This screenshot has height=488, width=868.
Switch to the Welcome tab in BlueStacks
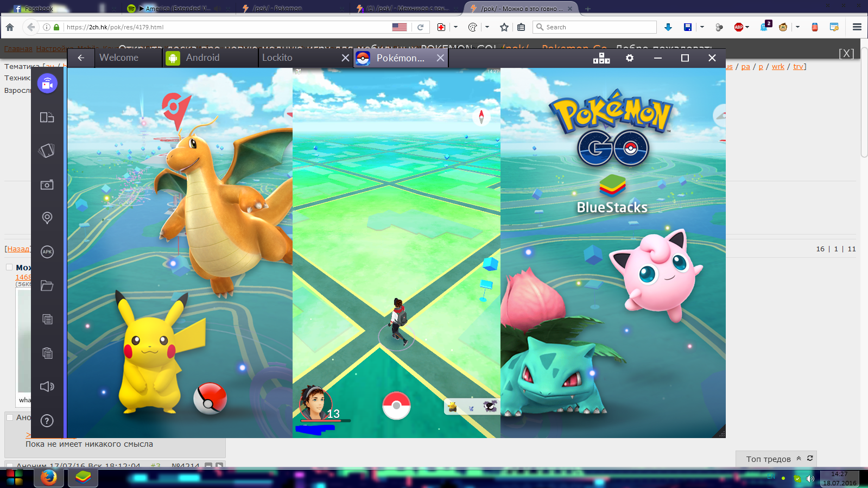(x=128, y=58)
